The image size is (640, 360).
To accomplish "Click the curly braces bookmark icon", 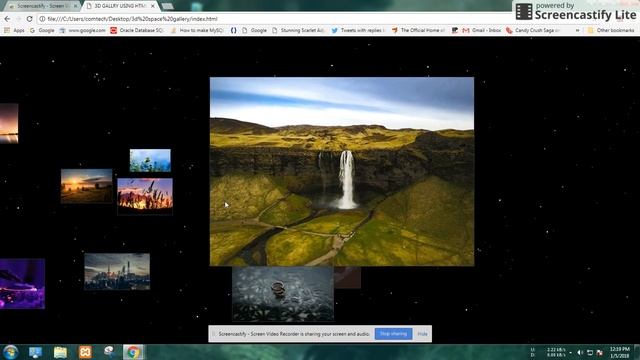I will click(x=233, y=31).
